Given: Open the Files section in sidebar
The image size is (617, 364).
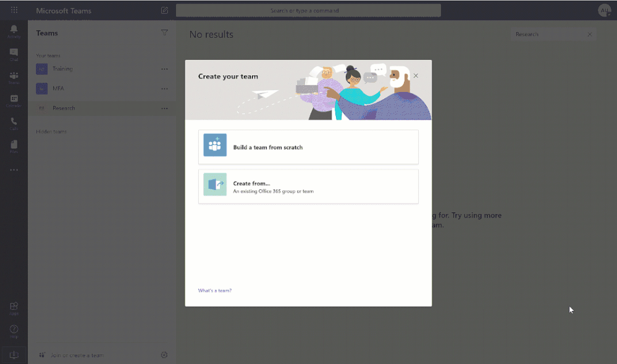Looking at the screenshot, I should pos(14,147).
